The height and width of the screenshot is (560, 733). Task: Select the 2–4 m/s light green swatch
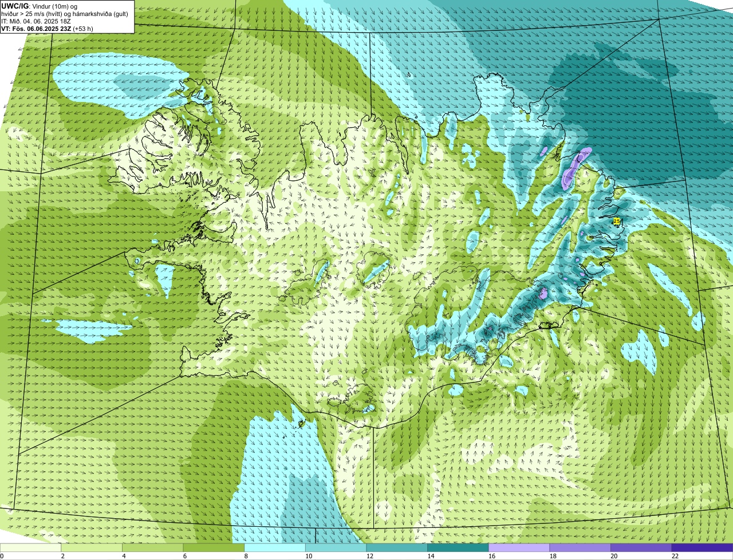point(92,547)
